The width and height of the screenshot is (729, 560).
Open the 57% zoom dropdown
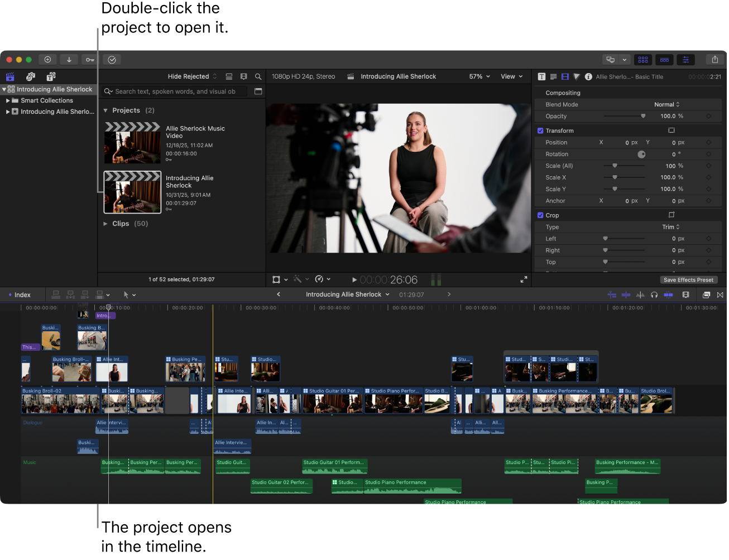point(479,77)
